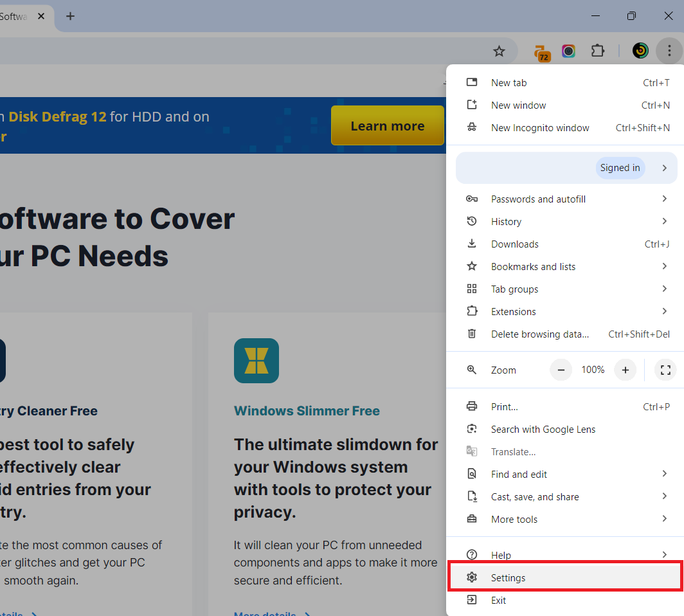Expand the Help submenu arrow
This screenshot has height=616, width=684.
(x=664, y=554)
